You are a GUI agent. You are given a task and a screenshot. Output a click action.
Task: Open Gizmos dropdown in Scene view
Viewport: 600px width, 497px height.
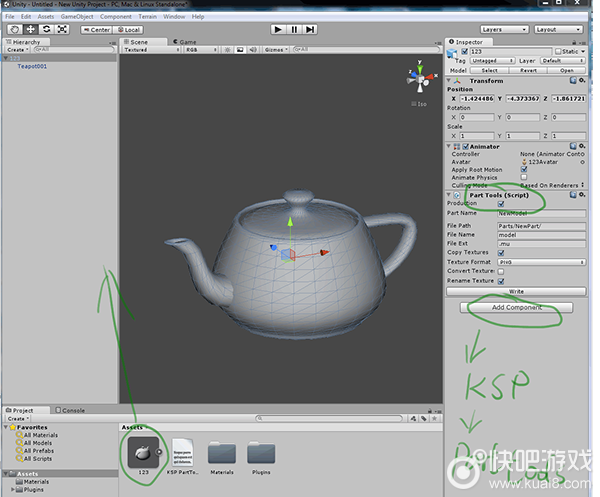tap(276, 50)
